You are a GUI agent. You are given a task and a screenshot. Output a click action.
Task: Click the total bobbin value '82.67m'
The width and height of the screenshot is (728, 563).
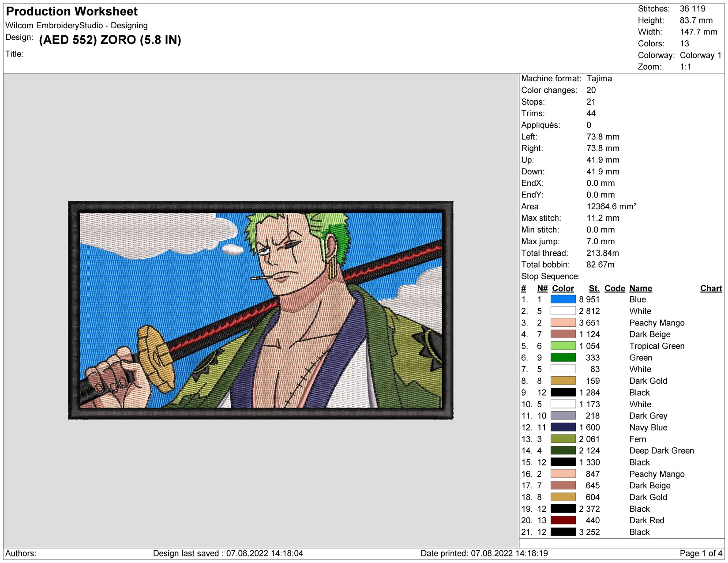click(x=600, y=264)
